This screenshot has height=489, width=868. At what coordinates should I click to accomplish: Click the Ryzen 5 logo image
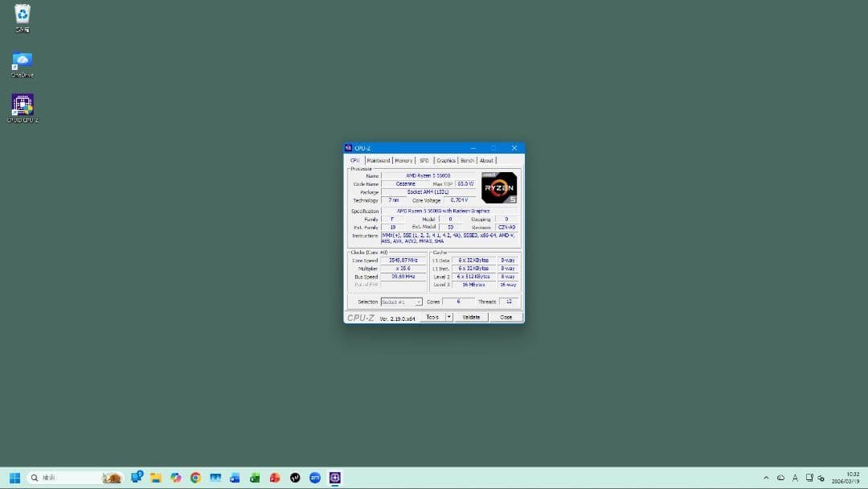pyautogui.click(x=499, y=187)
